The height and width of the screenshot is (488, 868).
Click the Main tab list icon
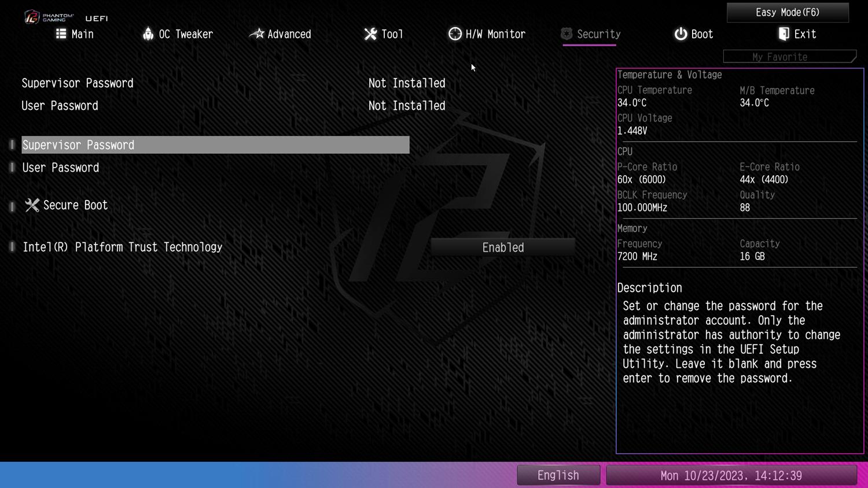tap(61, 34)
